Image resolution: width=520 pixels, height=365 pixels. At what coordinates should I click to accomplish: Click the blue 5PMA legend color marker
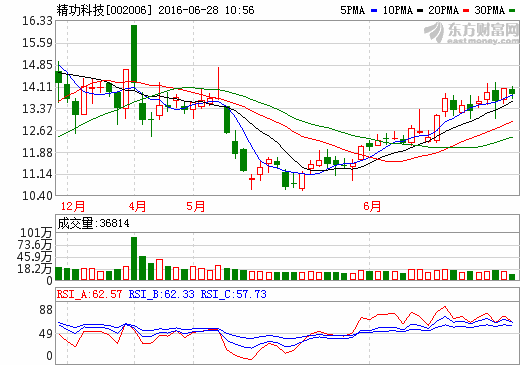[374, 11]
